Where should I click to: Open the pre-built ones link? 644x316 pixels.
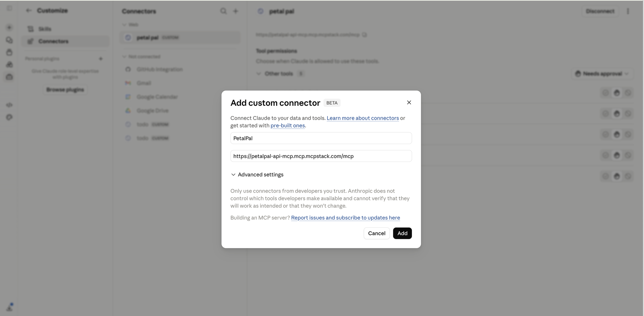pyautogui.click(x=288, y=125)
